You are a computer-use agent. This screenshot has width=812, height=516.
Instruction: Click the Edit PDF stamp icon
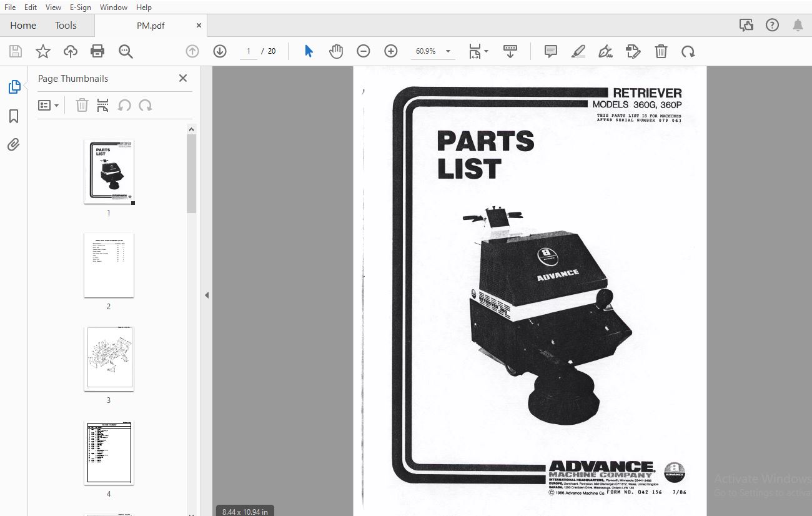click(633, 51)
